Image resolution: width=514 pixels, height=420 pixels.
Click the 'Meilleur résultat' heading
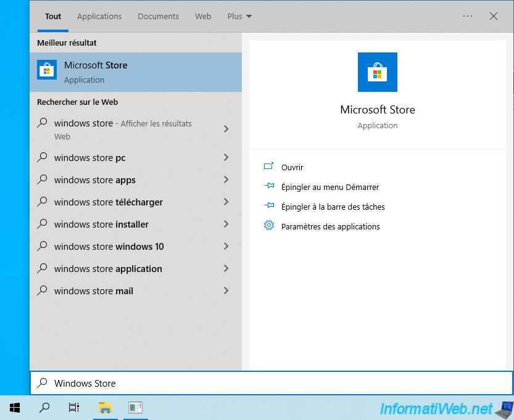coord(67,43)
